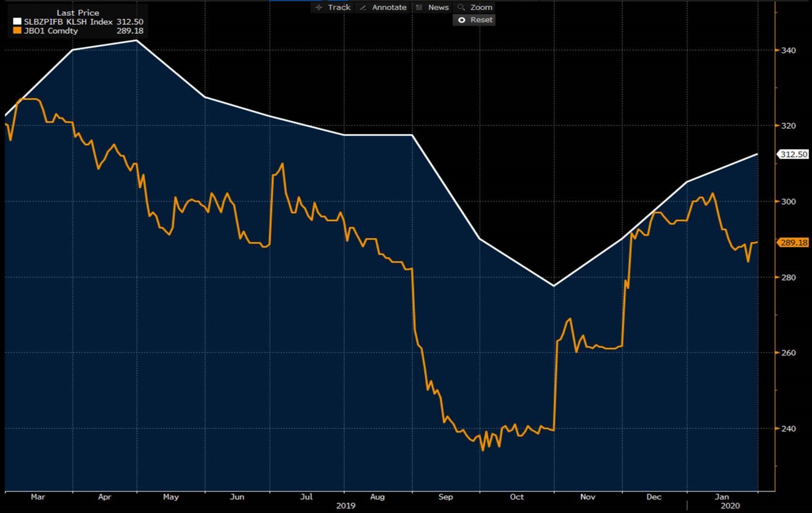812x513 pixels.
Task: Click the 340 value on price axis
Action: pyautogui.click(x=788, y=50)
